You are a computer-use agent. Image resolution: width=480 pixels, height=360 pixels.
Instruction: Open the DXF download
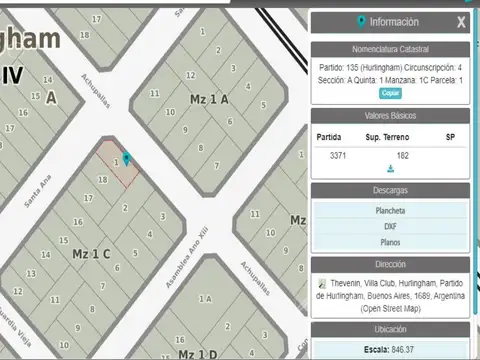coord(390,227)
